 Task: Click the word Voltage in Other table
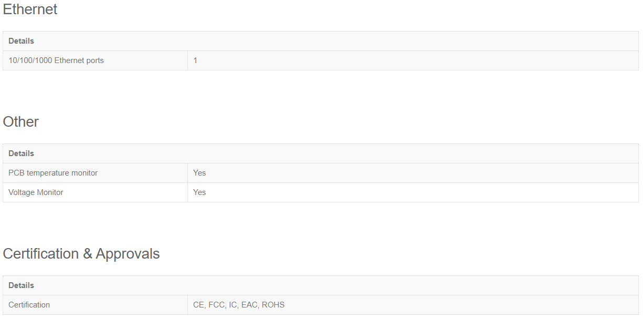[22, 192]
